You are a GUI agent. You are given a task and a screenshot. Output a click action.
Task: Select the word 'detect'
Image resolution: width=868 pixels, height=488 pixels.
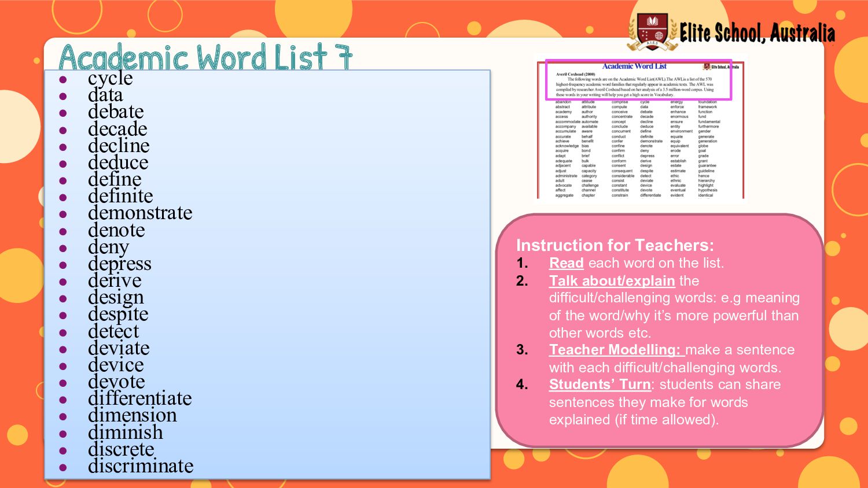coord(113,331)
